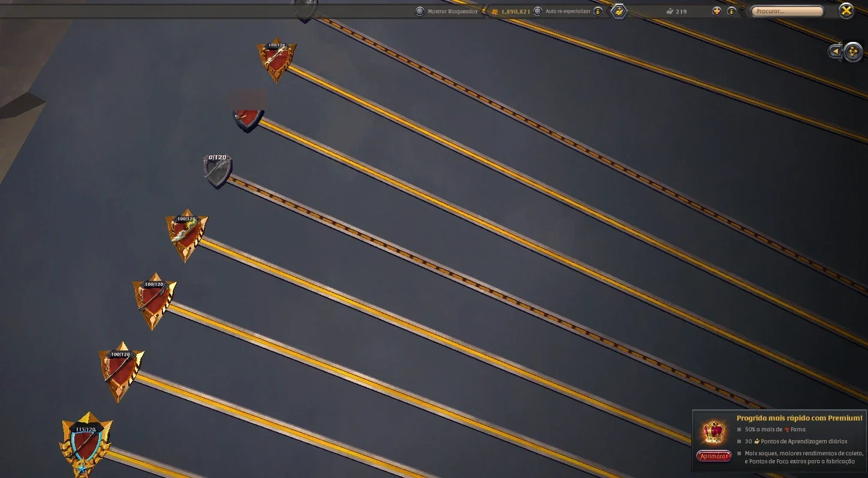This screenshot has width=868, height=478.
Task: Click the fame icon beside 1,890,821
Action: point(495,11)
